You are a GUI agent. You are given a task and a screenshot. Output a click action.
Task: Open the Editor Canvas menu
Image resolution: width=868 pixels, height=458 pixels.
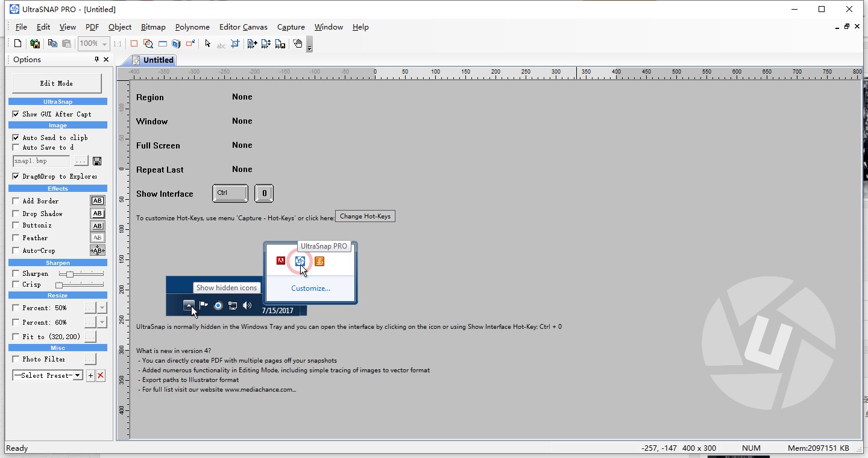[244, 27]
